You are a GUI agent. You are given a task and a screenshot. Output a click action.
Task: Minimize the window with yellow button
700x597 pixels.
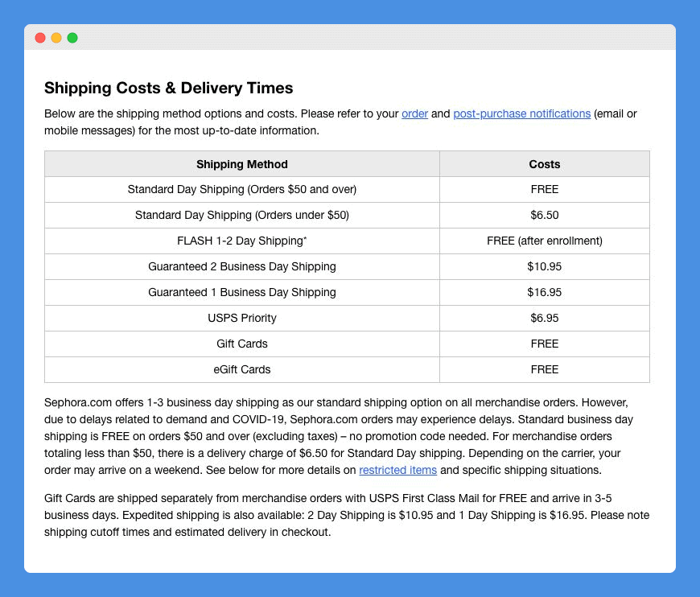coord(56,38)
